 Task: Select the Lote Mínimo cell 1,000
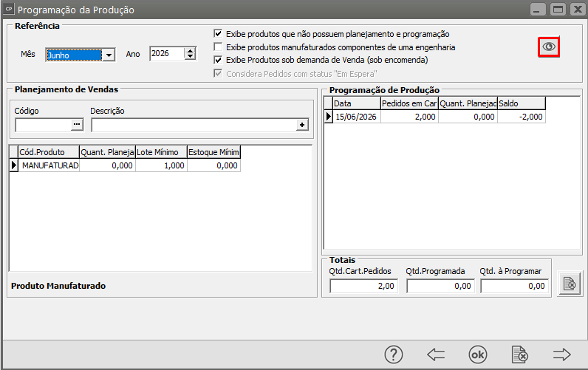[x=161, y=165]
